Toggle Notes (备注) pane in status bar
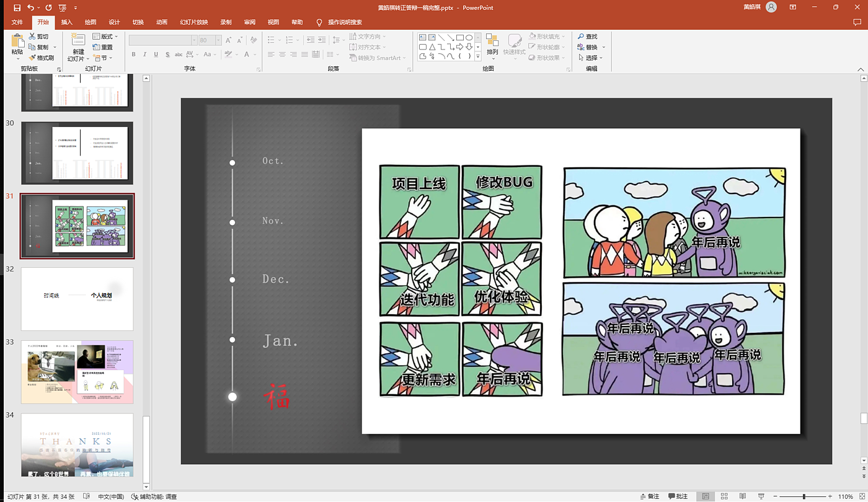 pos(649,496)
